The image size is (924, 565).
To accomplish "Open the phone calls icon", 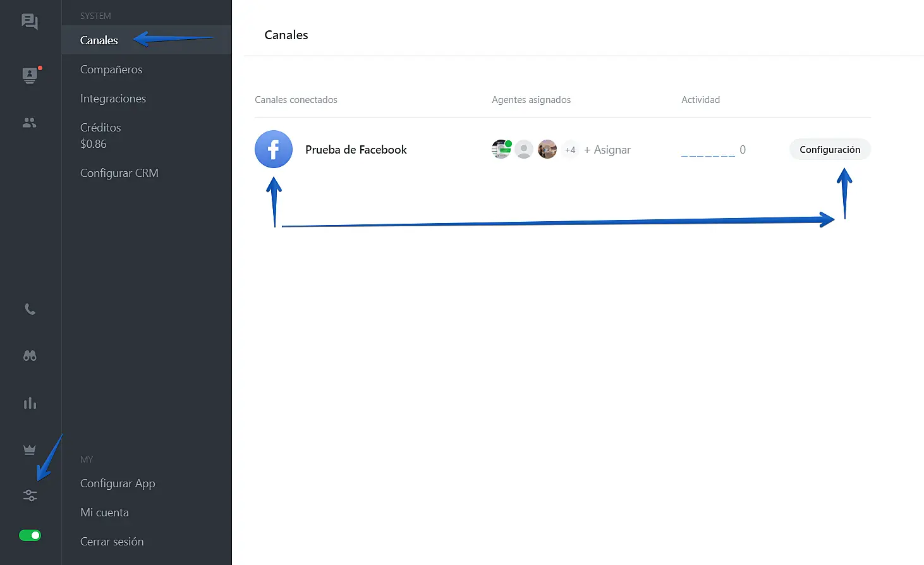I will pos(30,309).
